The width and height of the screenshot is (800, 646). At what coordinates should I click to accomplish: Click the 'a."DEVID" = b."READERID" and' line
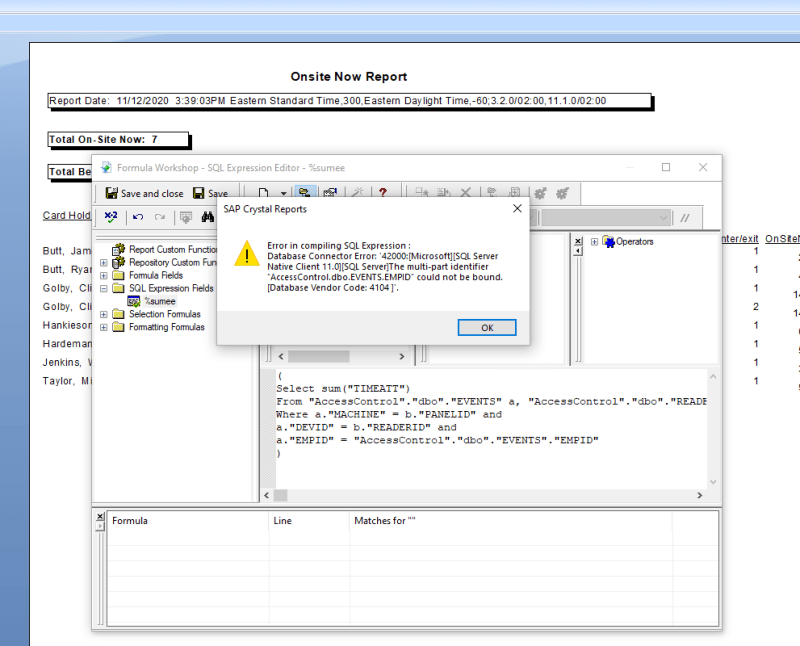[x=366, y=428]
